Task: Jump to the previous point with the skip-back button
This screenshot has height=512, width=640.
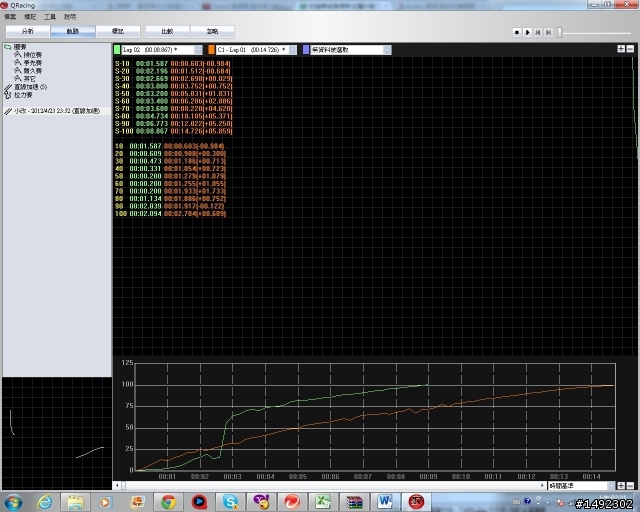Action: (x=538, y=32)
